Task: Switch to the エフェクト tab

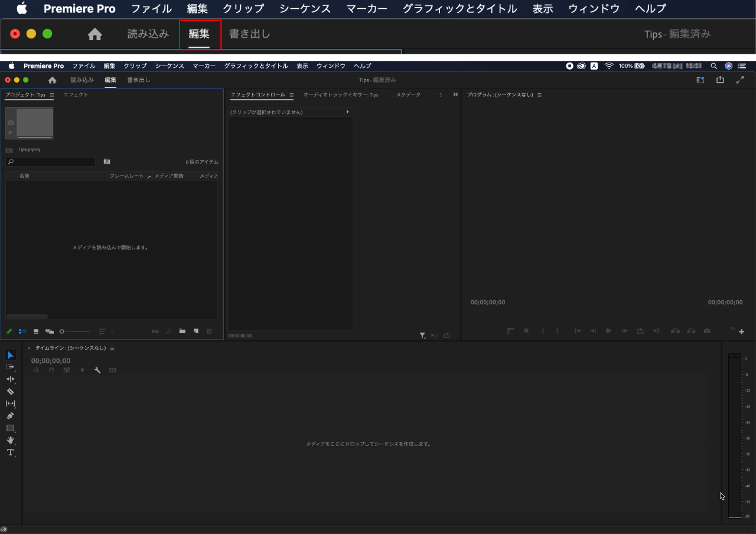Action: 76,95
